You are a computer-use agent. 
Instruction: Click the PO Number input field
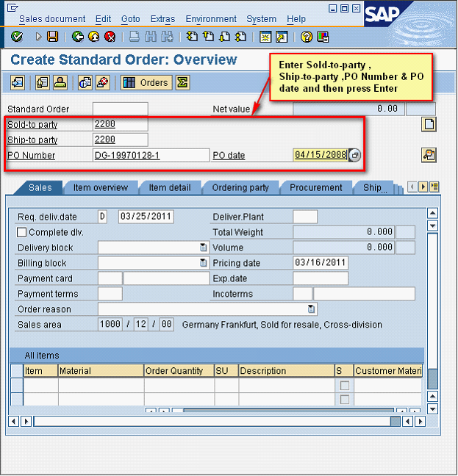tap(151, 155)
